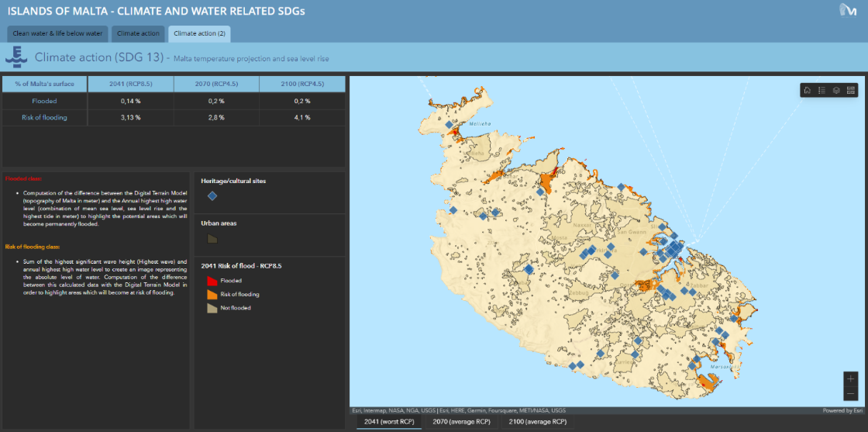The image size is (868, 432).
Task: Click the Islands of Malta dashboard title
Action: (156, 11)
